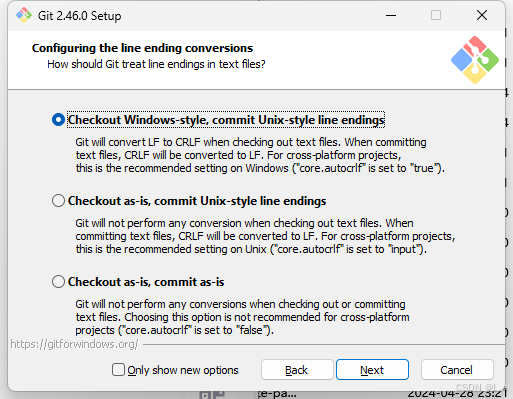
Task: Click the greyed-out maximize window icon
Action: point(436,15)
